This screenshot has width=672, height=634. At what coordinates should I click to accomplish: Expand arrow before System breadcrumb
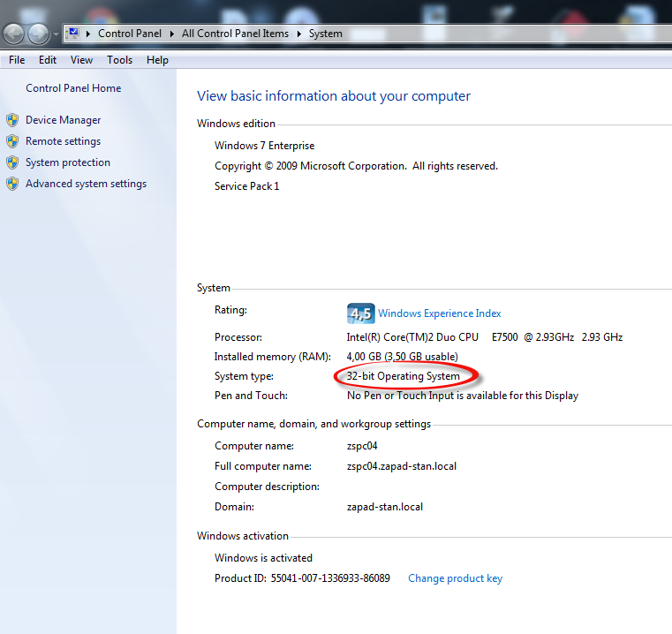(x=299, y=34)
